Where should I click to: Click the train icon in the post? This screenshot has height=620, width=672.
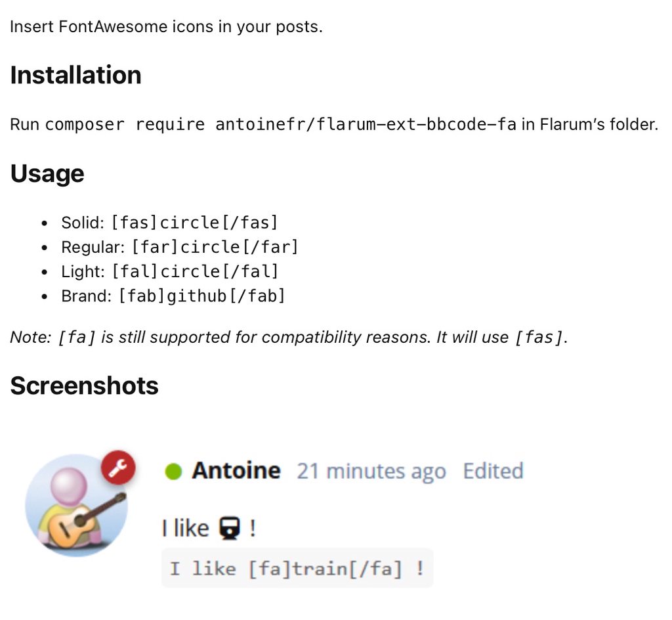(229, 527)
